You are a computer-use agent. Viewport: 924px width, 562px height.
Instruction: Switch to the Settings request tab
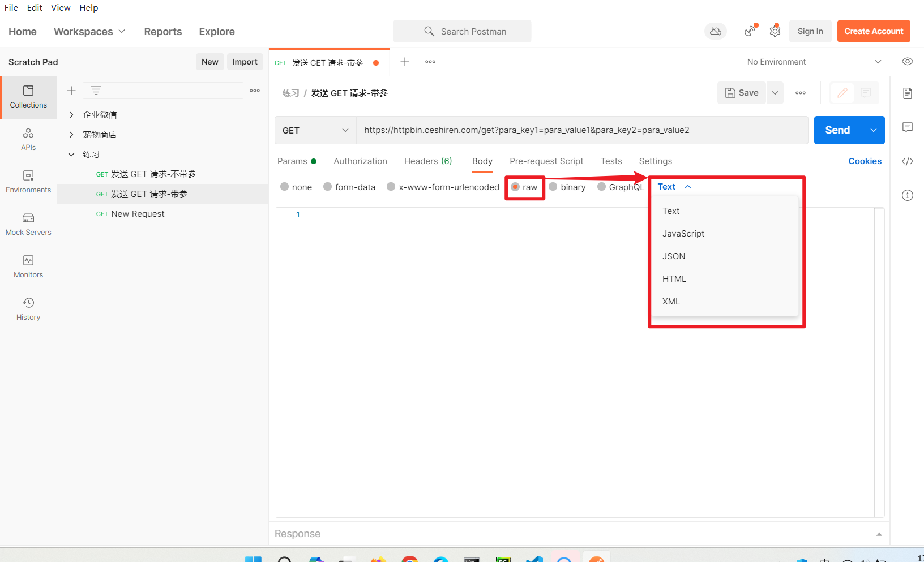(656, 161)
